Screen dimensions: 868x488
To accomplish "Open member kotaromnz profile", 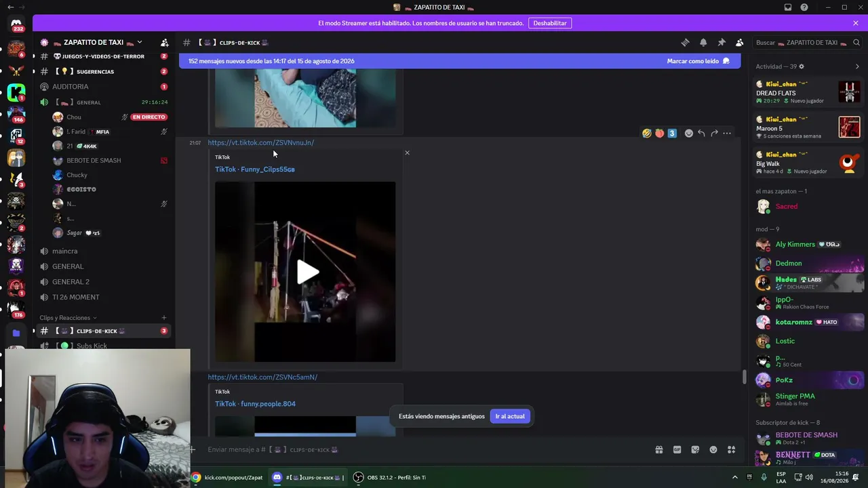I will [x=808, y=322].
